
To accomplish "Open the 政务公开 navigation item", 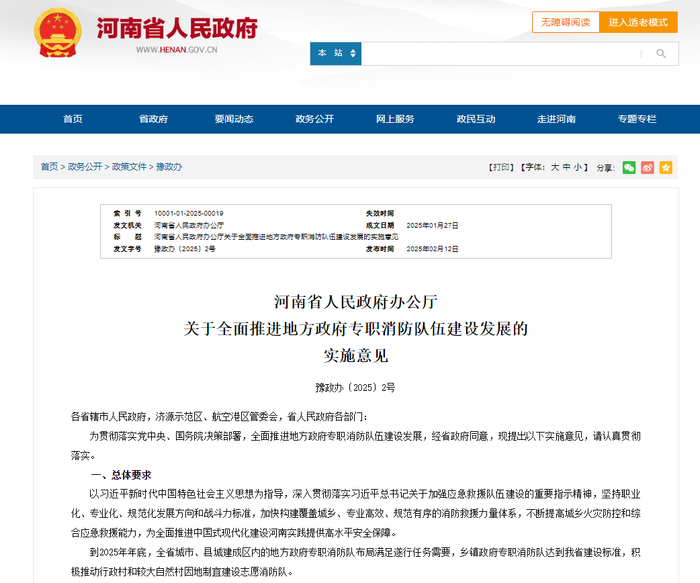I will click(x=315, y=119).
